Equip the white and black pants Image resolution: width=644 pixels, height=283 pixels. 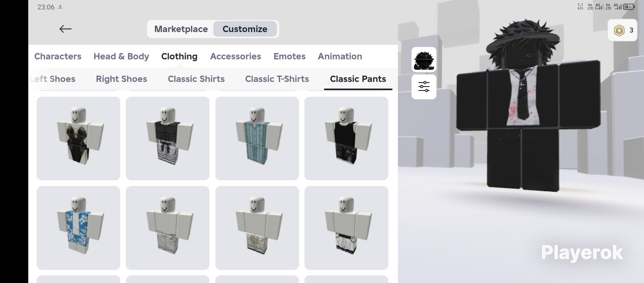(x=346, y=228)
